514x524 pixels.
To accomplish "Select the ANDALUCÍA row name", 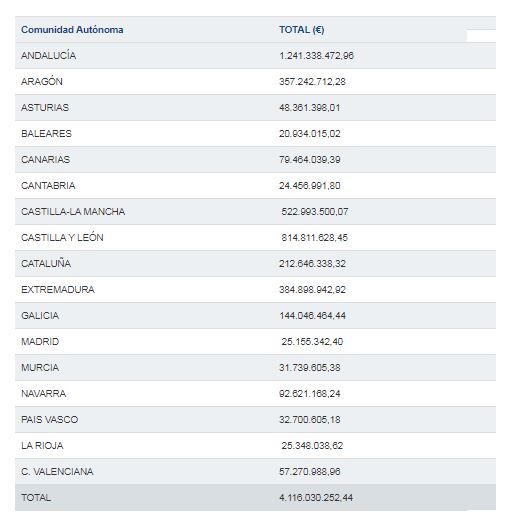I will 48,55.
